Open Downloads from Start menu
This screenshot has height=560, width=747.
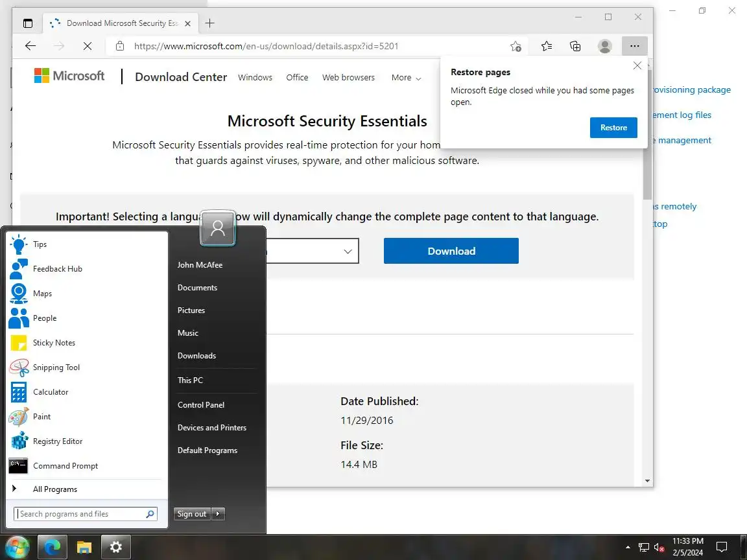point(196,356)
